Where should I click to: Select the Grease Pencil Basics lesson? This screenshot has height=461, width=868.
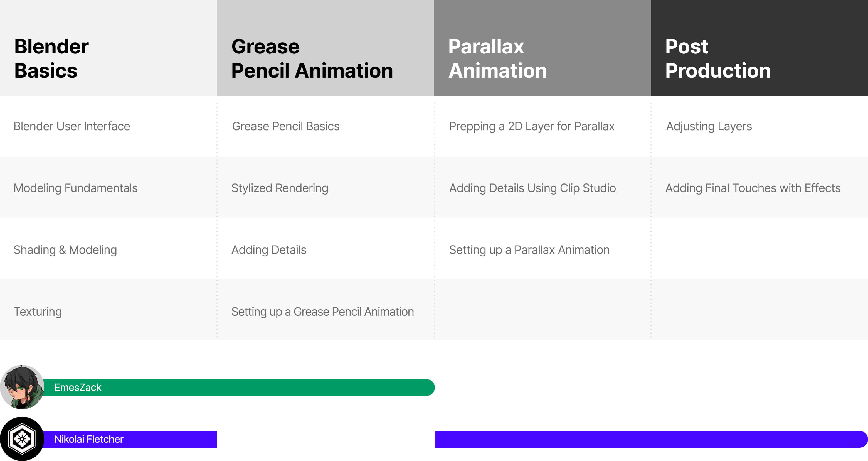[x=286, y=126]
